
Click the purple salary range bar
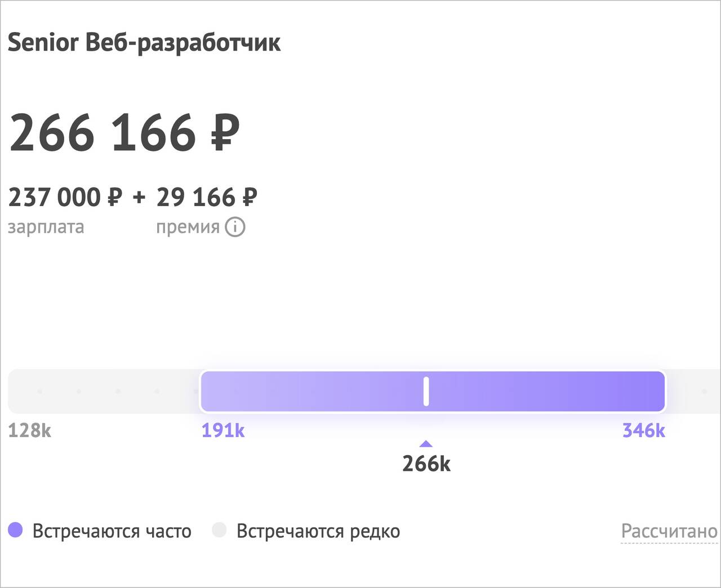[433, 391]
